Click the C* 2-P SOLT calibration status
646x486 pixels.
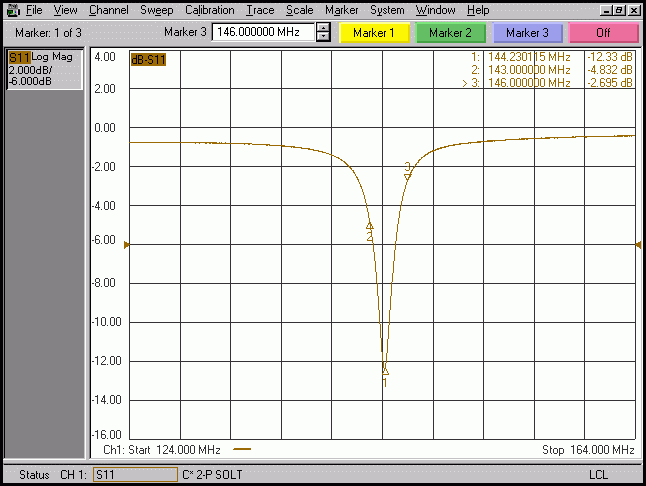pos(212,474)
